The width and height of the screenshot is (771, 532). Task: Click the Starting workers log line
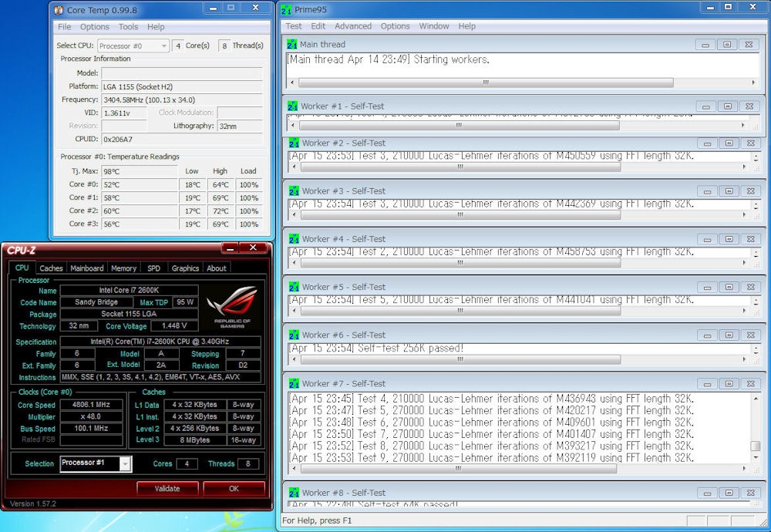(x=388, y=59)
